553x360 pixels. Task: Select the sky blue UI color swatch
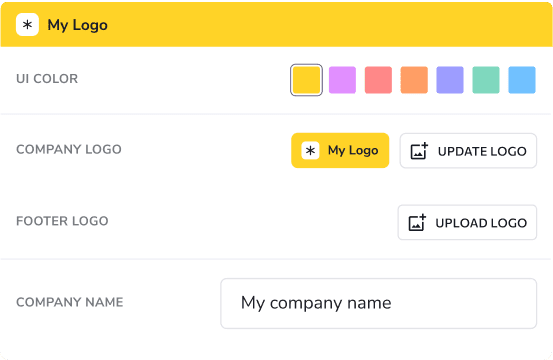click(522, 80)
